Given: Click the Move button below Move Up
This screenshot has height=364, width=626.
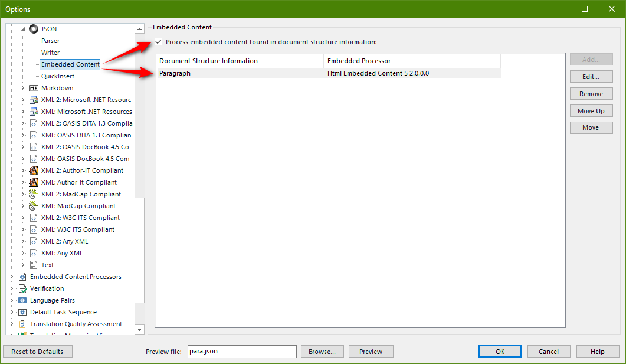Looking at the screenshot, I should (x=591, y=127).
